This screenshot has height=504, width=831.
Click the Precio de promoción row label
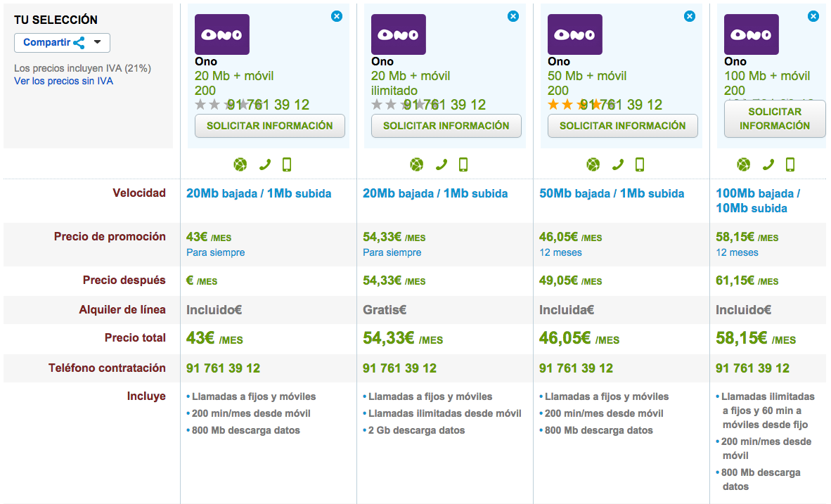click(x=110, y=236)
